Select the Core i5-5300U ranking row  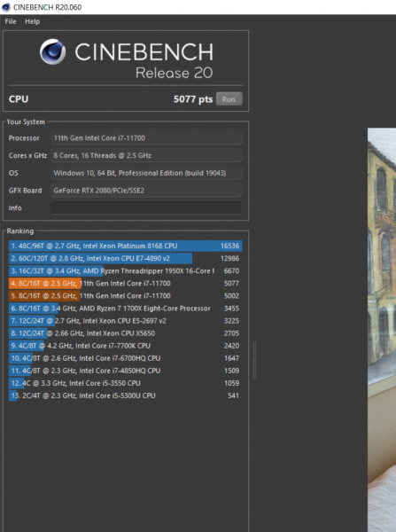click(x=126, y=395)
